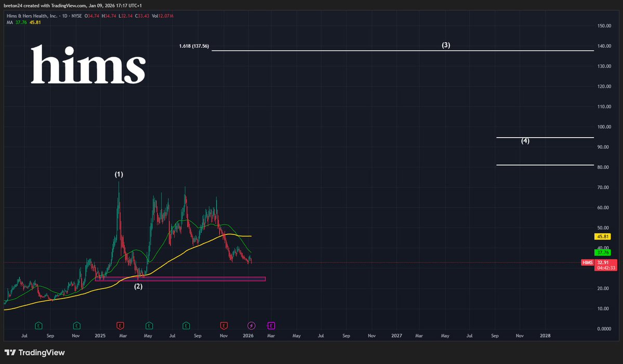Click the green earnings icon above the May 2025 label
623x364 pixels.
point(149,326)
